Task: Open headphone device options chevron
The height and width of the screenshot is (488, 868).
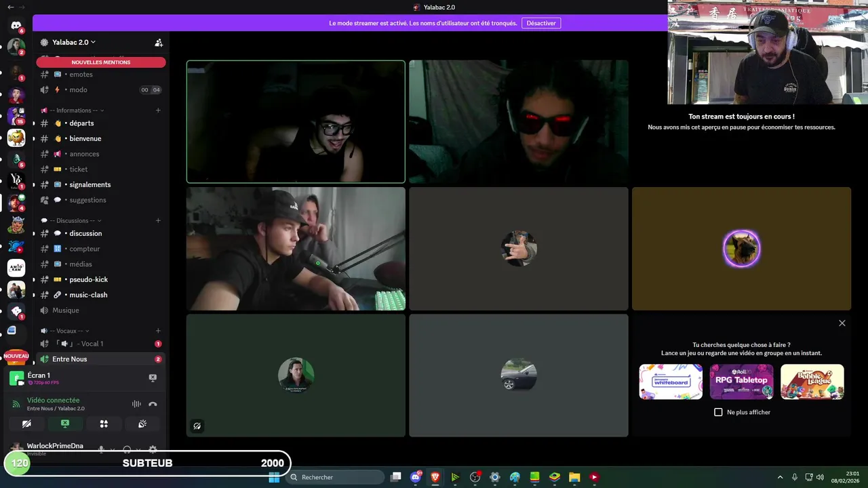Action: click(138, 449)
